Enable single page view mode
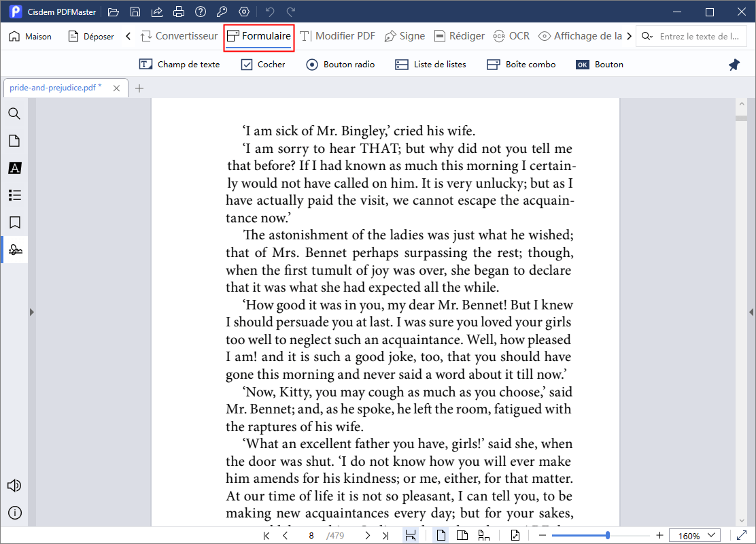 point(441,536)
